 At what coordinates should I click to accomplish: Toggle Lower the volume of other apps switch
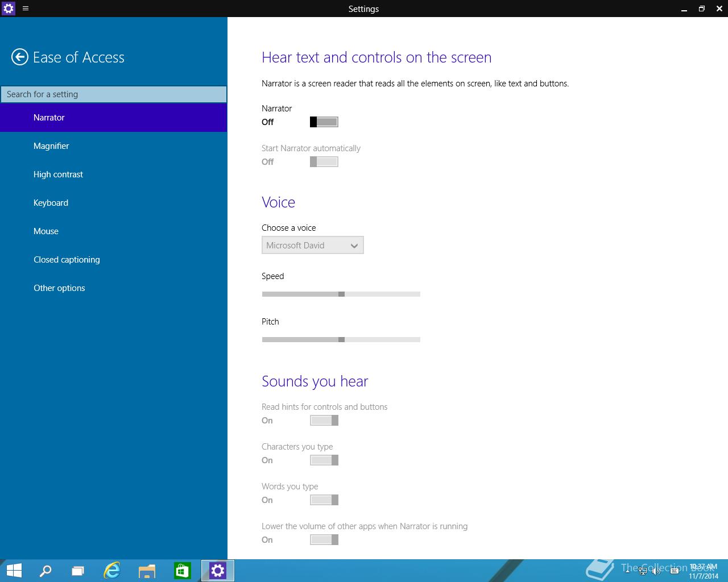click(324, 539)
